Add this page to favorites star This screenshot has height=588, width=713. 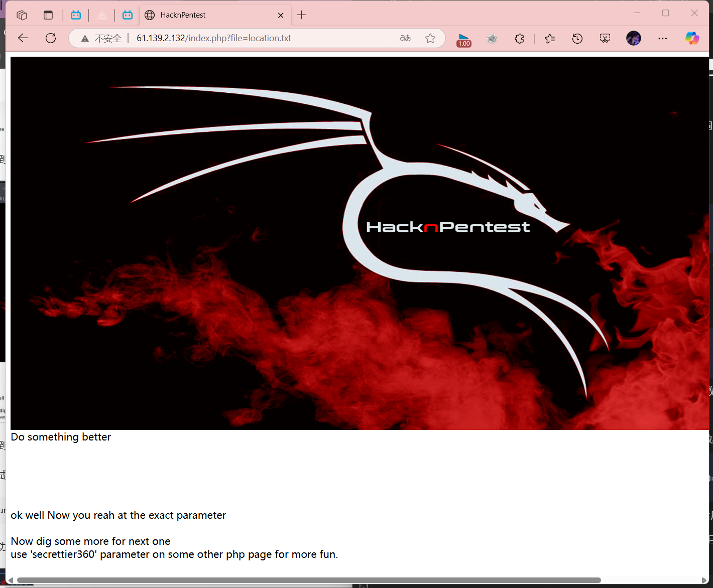click(430, 38)
